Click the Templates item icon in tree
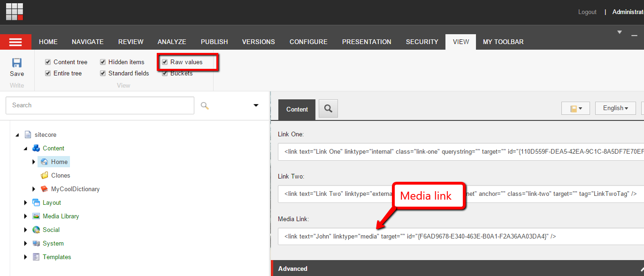The image size is (644, 276). 36,257
